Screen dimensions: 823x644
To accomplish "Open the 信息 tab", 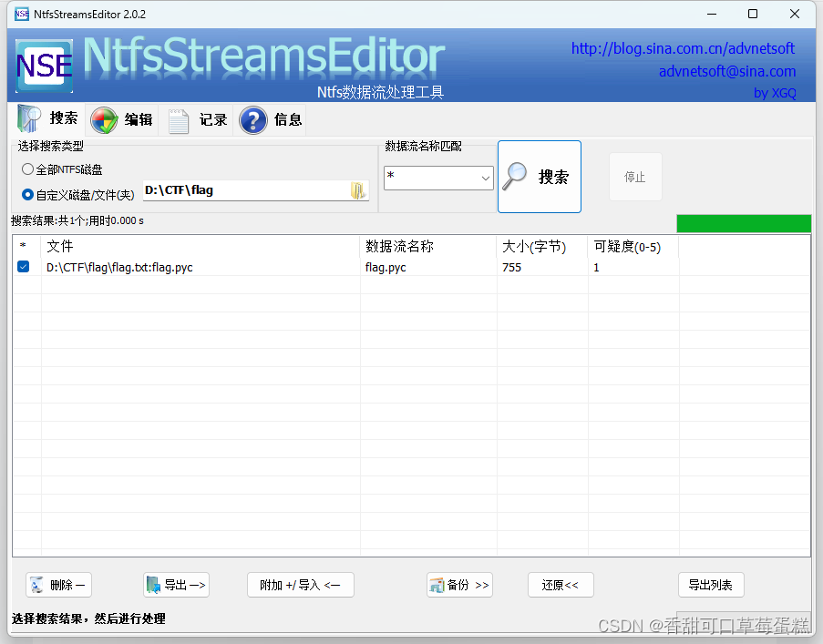I will coord(272,119).
